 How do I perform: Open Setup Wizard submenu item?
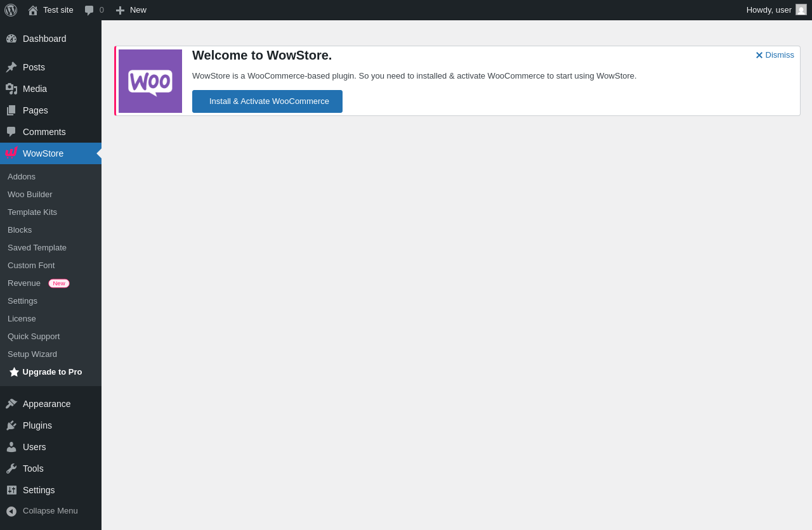coord(32,354)
